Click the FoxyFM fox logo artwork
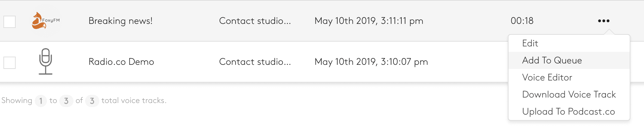 46,20
